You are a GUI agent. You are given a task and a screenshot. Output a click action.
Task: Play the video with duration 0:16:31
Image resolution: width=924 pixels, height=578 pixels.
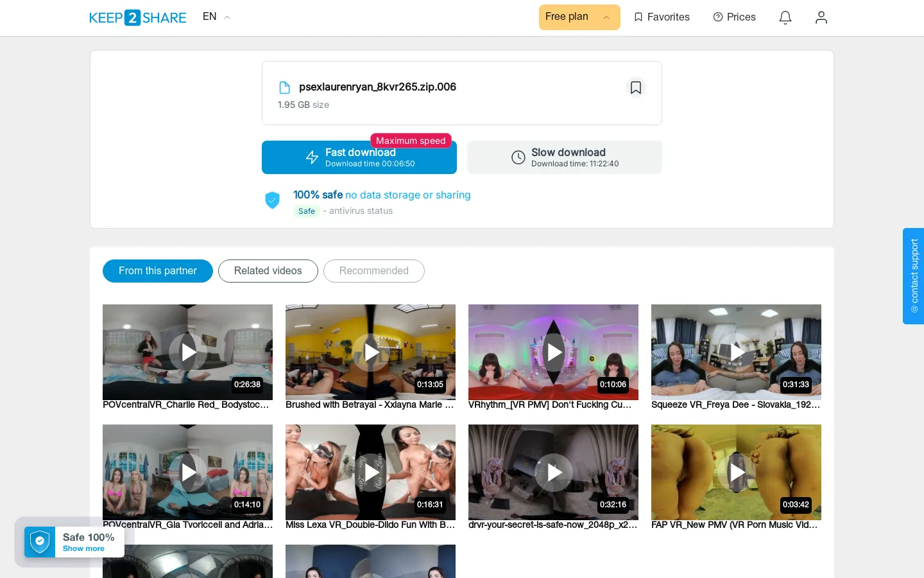(x=371, y=472)
